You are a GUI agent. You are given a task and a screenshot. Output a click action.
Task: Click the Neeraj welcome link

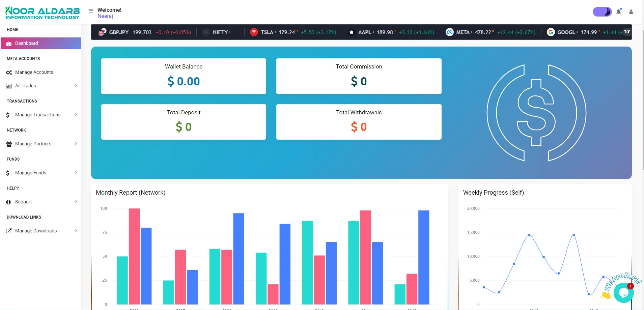pyautogui.click(x=105, y=16)
